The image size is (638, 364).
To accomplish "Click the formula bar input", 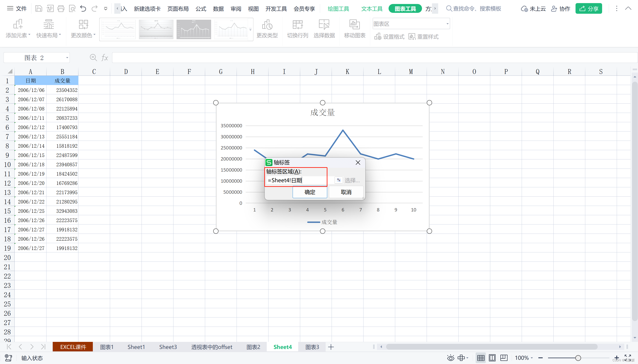I will coord(374,58).
